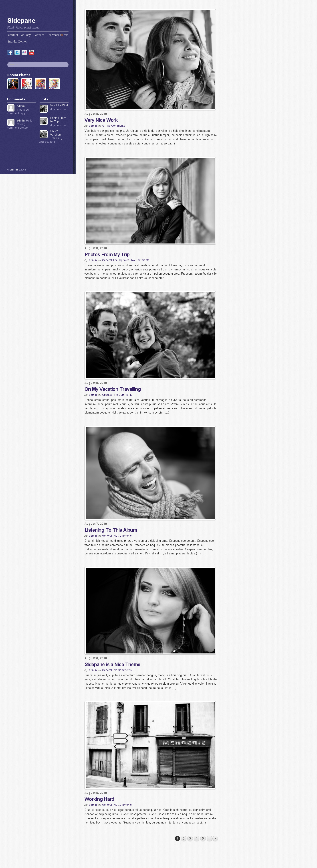Image resolution: width=317 pixels, height=868 pixels.
Task: Open the Builder Demos menu item
Action: click(18, 42)
